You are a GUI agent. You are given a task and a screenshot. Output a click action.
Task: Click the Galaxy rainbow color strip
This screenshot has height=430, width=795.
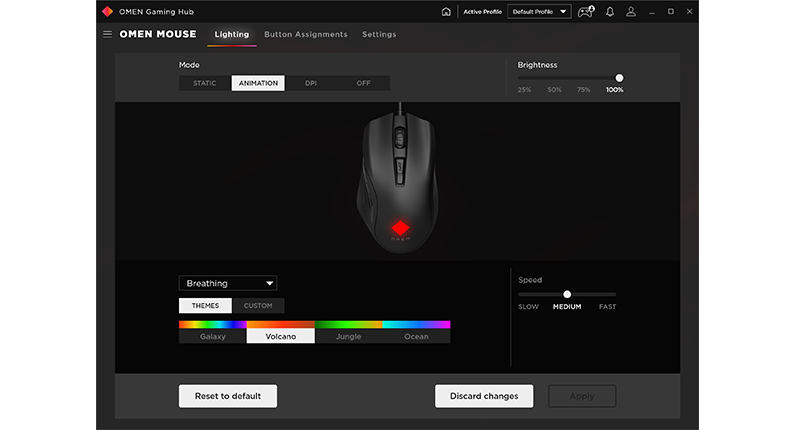point(213,325)
